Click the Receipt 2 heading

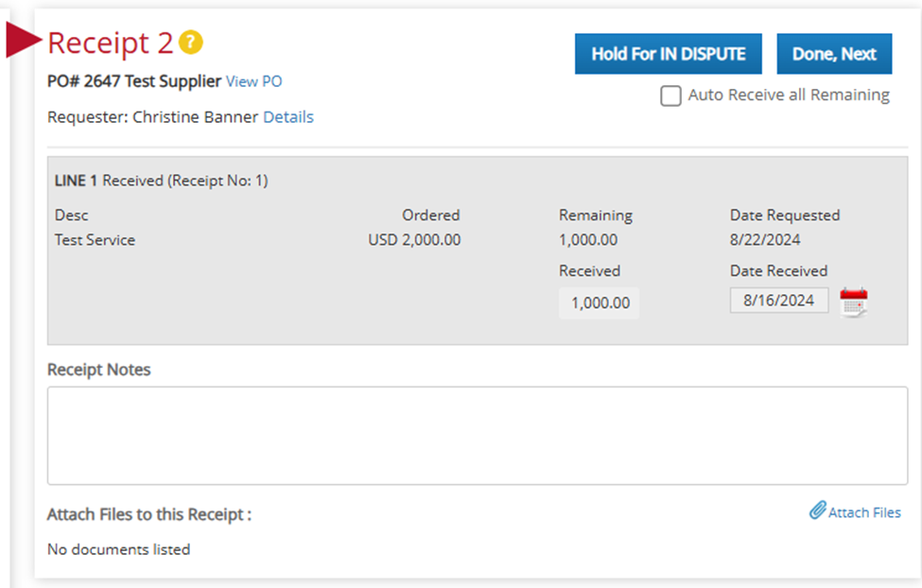click(x=111, y=43)
